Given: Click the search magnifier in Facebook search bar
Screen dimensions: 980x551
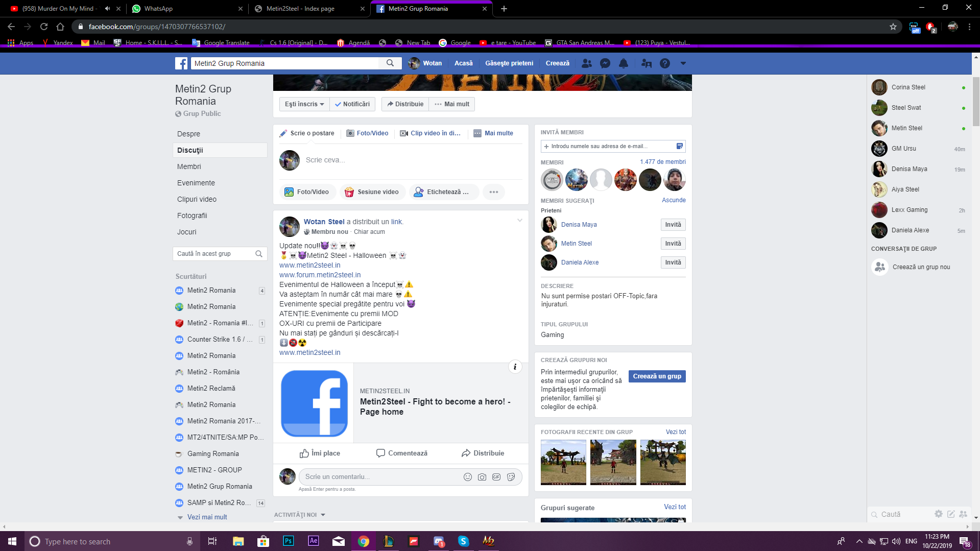Looking at the screenshot, I should (x=390, y=63).
